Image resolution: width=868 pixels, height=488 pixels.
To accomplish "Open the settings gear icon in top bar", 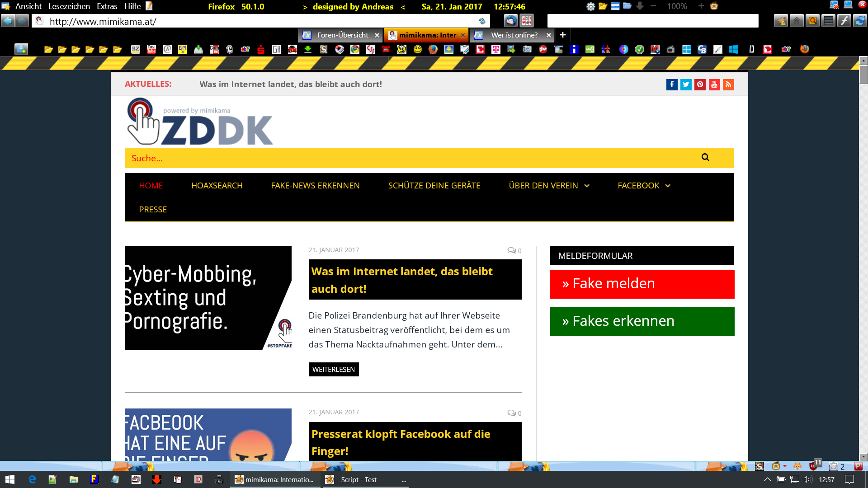I will (590, 6).
